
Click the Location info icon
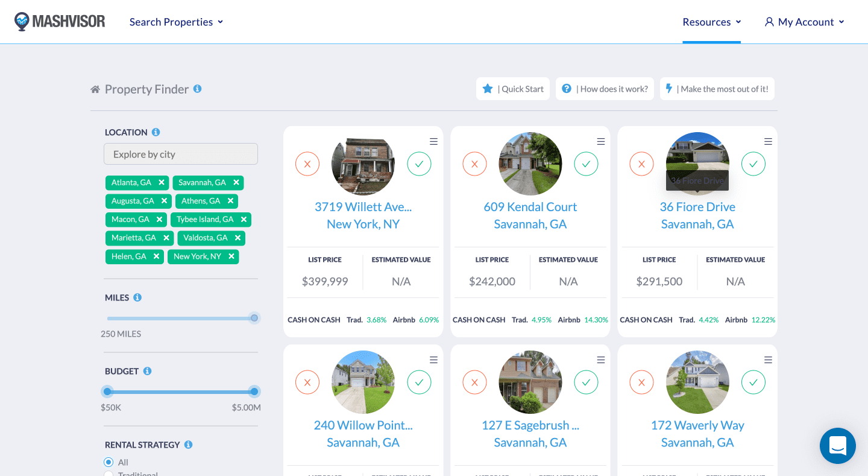(156, 132)
